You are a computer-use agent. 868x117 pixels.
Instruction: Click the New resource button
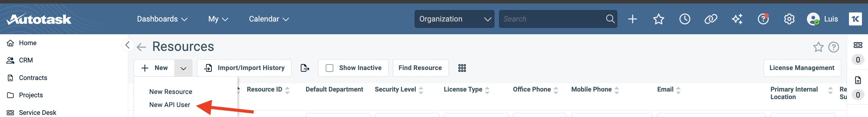154,68
